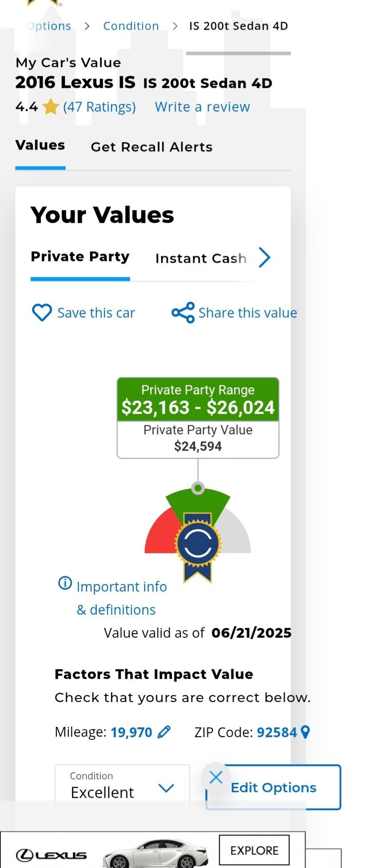This screenshot has height=868, width=372.
Task: Close the popup with the X icon
Action: click(216, 777)
